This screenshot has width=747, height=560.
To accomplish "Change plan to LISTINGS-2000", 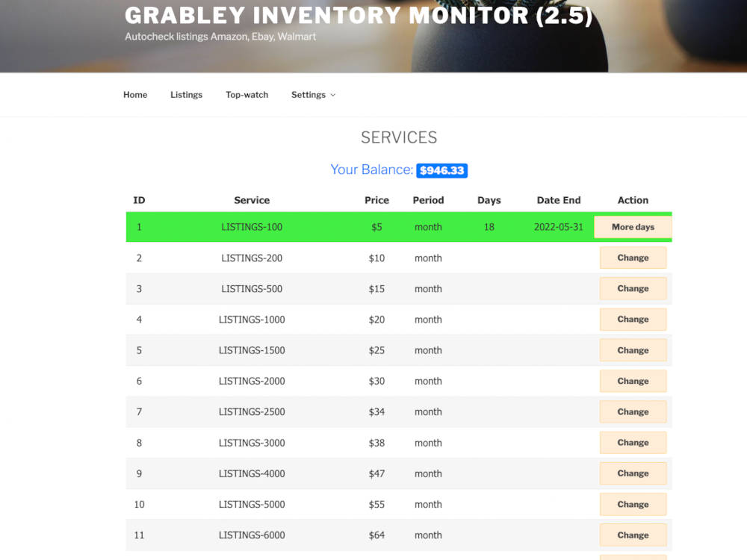I will point(633,381).
